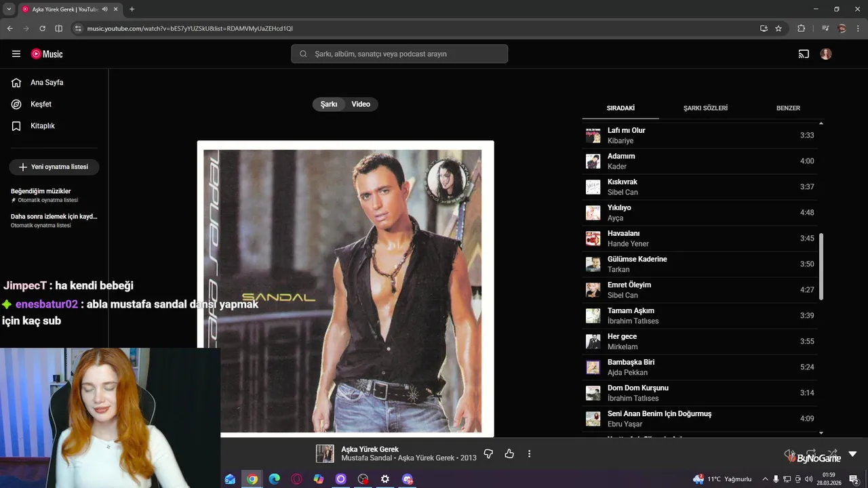Click Yeni oynatma listesi button
This screenshot has width=868, height=488.
tap(54, 167)
